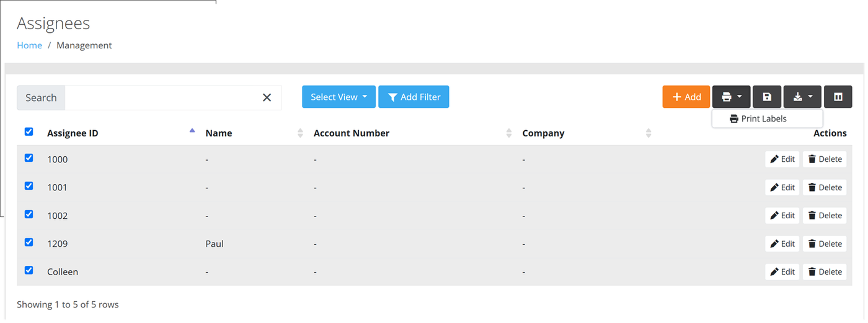
Task: Sort by the Company column header
Action: (x=543, y=133)
